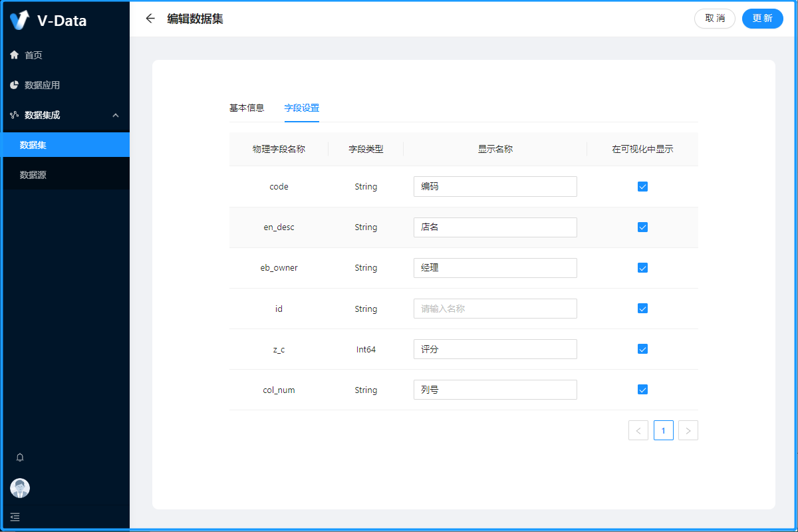Go to previous page arrow
Viewport: 798px width, 532px height.
[x=638, y=430]
